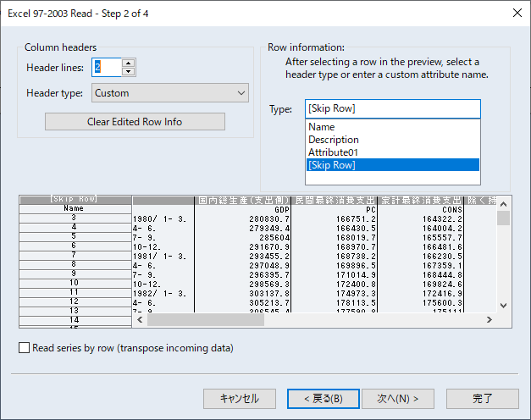Click cell value 305213.7
This screenshot has width=531, height=420.
[x=242, y=303]
